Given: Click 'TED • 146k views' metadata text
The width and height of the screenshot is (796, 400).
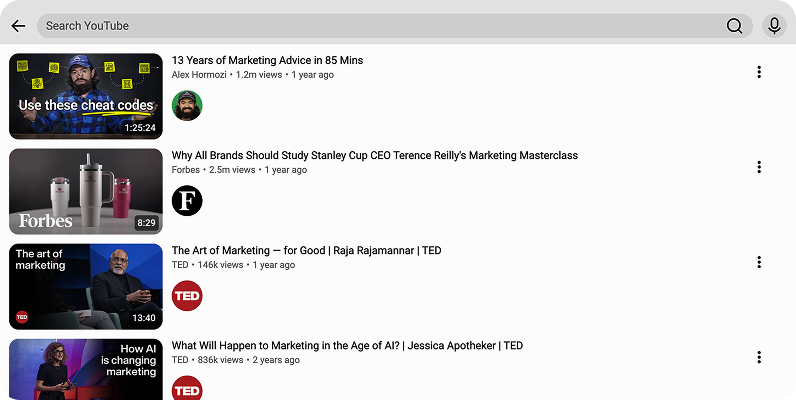Looking at the screenshot, I should (x=207, y=265).
